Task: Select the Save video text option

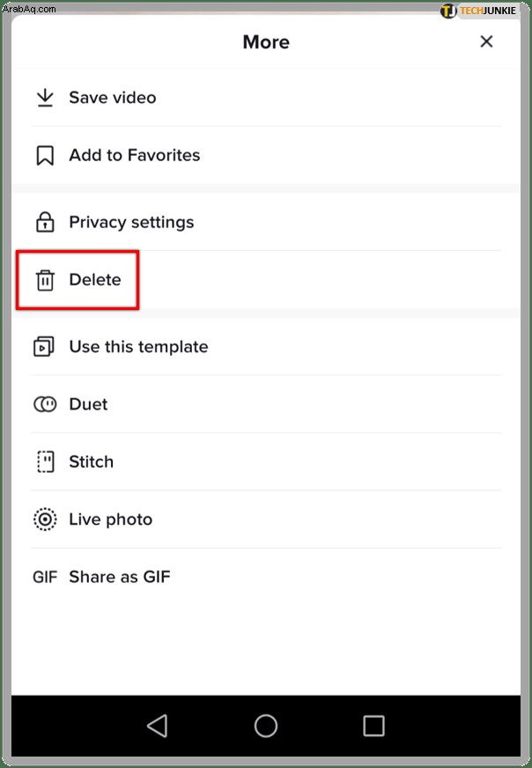Action: click(x=113, y=98)
